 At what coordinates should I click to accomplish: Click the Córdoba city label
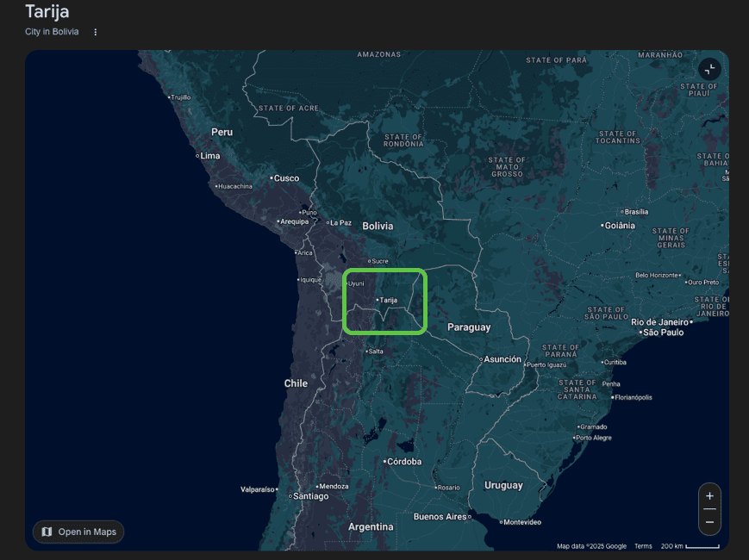[x=404, y=462]
